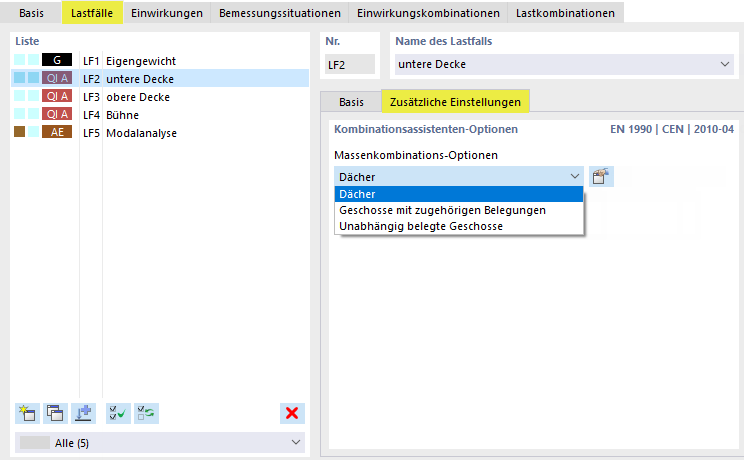744x460 pixels.
Task: Open mass combination settings edit icon
Action: coord(601,177)
